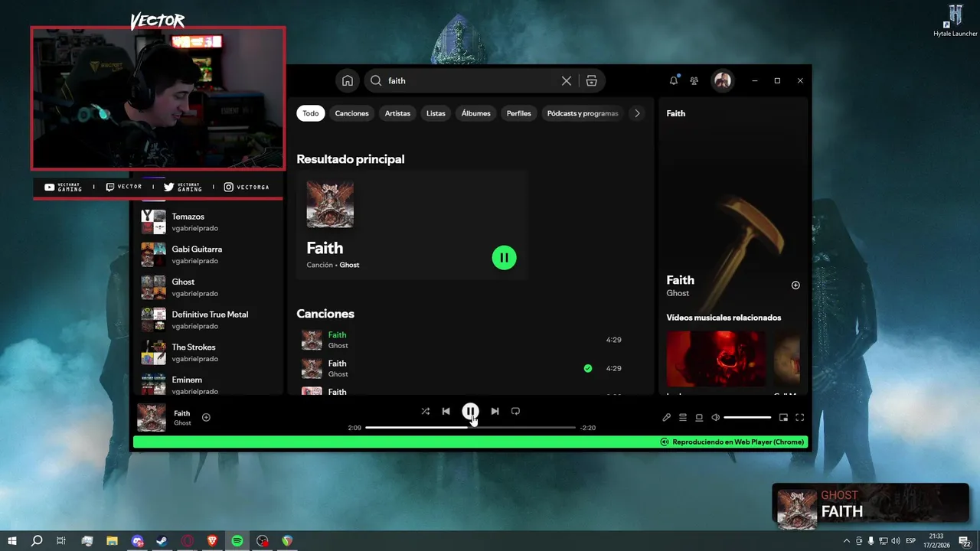Image resolution: width=980 pixels, height=551 pixels.
Task: Skip to next track
Action: click(495, 411)
